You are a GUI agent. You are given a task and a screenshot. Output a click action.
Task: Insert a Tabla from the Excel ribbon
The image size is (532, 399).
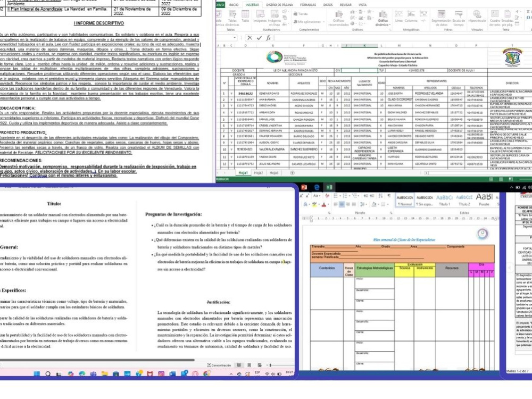[245, 16]
